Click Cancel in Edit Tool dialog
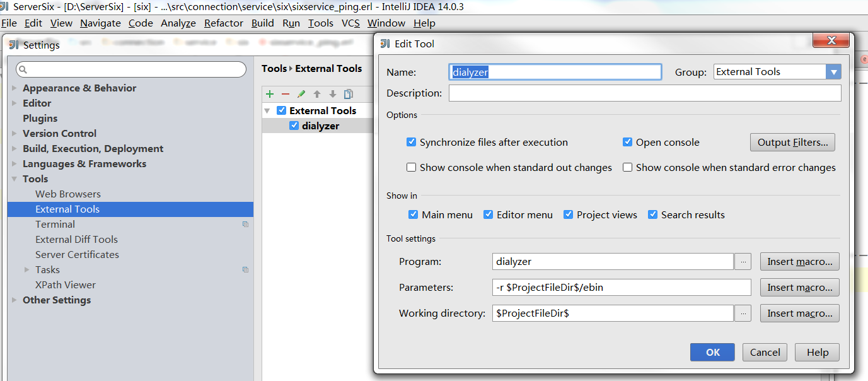The image size is (868, 381). point(765,353)
